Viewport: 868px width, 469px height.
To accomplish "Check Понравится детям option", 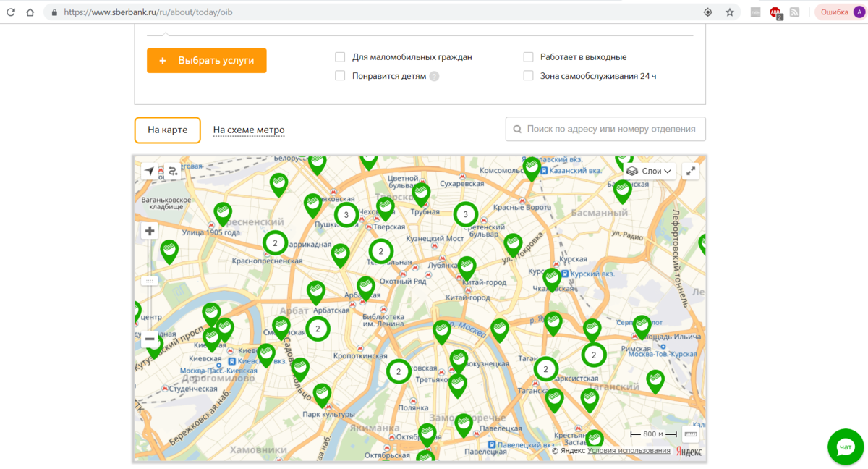I will point(340,75).
